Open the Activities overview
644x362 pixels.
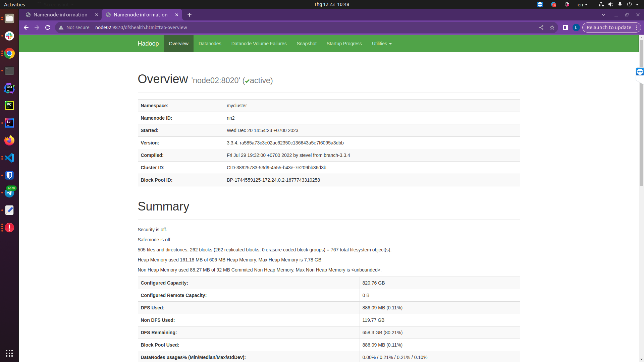point(14,4)
